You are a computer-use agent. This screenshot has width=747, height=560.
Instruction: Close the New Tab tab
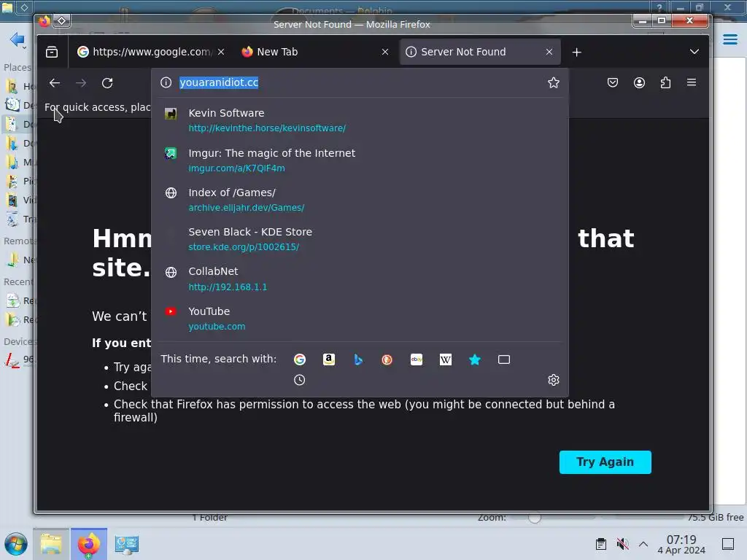385,52
